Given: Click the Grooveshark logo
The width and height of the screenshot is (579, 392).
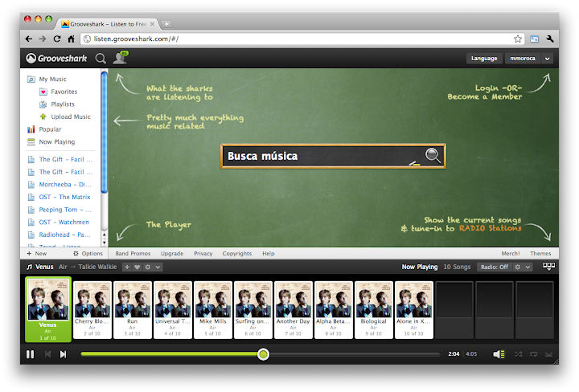Looking at the screenshot, I should [x=56, y=59].
